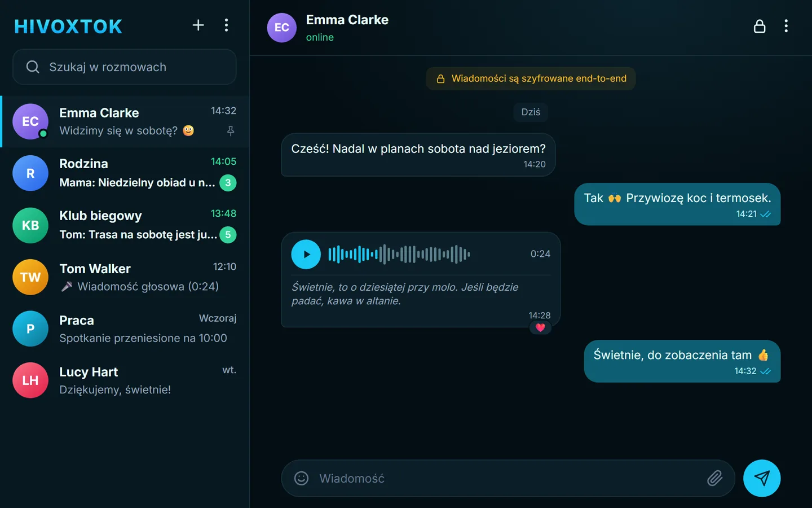Send the message with paper plane button
This screenshot has width=812, height=508.
762,478
